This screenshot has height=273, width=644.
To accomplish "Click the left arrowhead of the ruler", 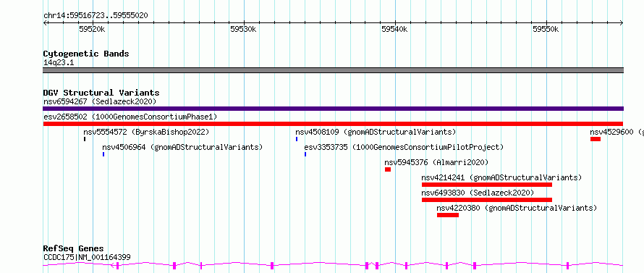I will 45,23.
